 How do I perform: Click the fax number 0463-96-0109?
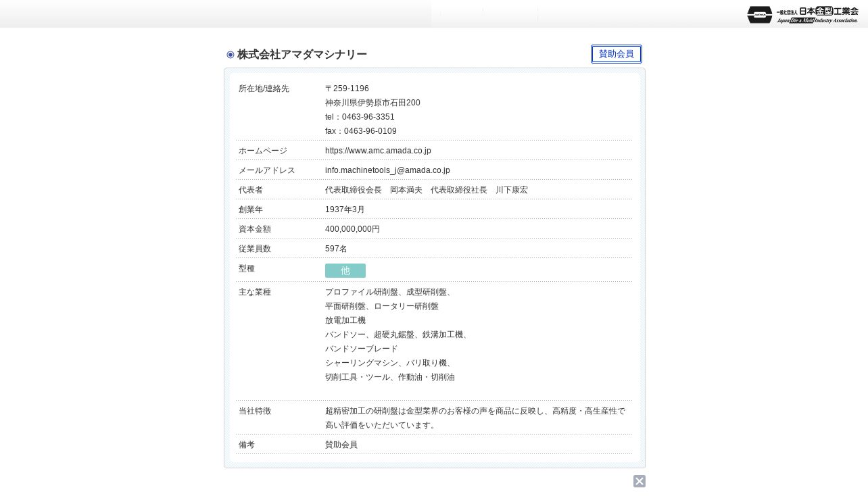(370, 131)
